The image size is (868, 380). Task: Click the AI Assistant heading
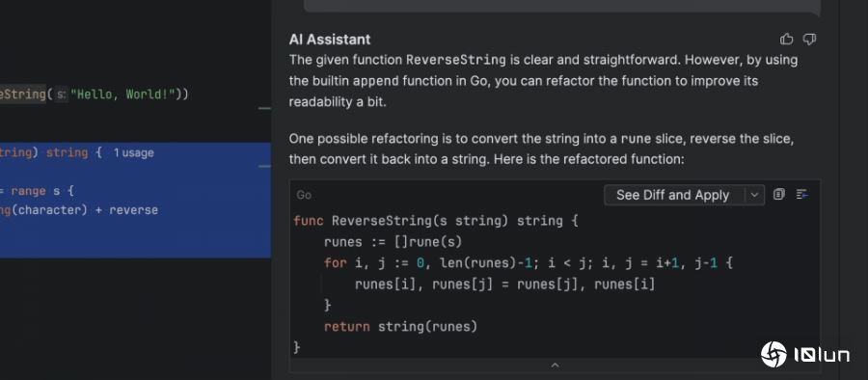tap(330, 40)
